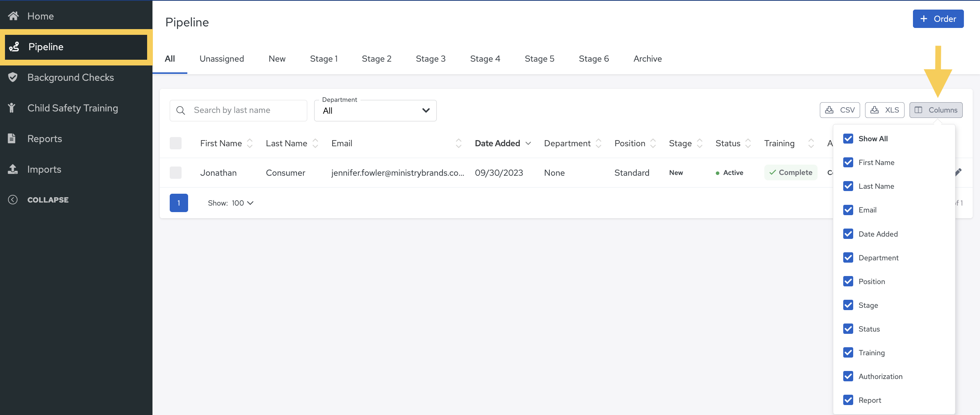Screen dimensions: 980x415
Task: Open the Department filter dropdown
Action: click(x=375, y=111)
